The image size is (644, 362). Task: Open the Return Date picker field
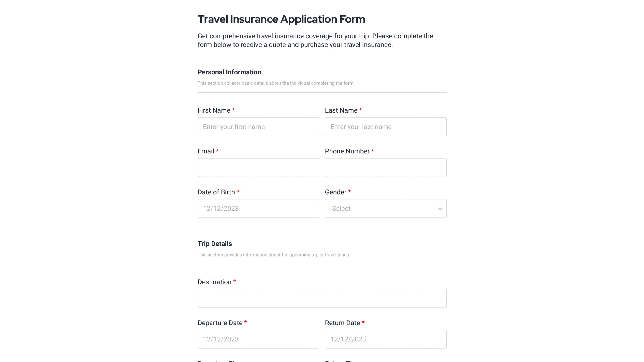point(385,339)
